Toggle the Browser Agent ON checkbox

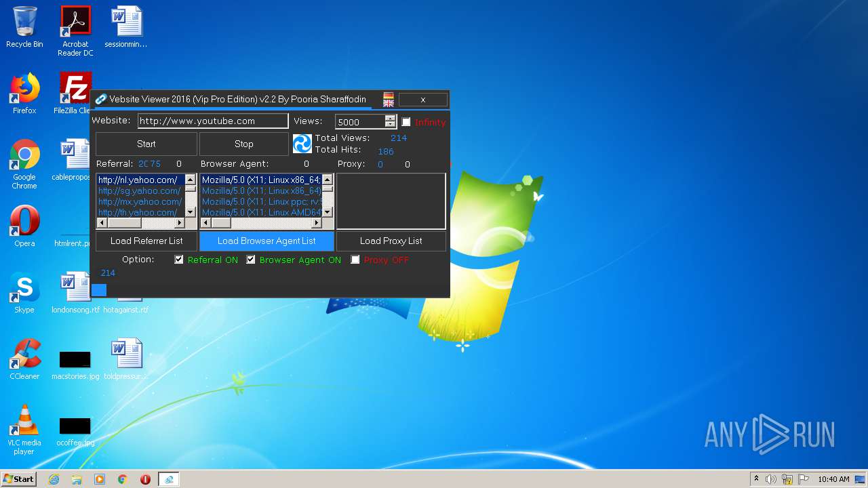click(x=251, y=260)
